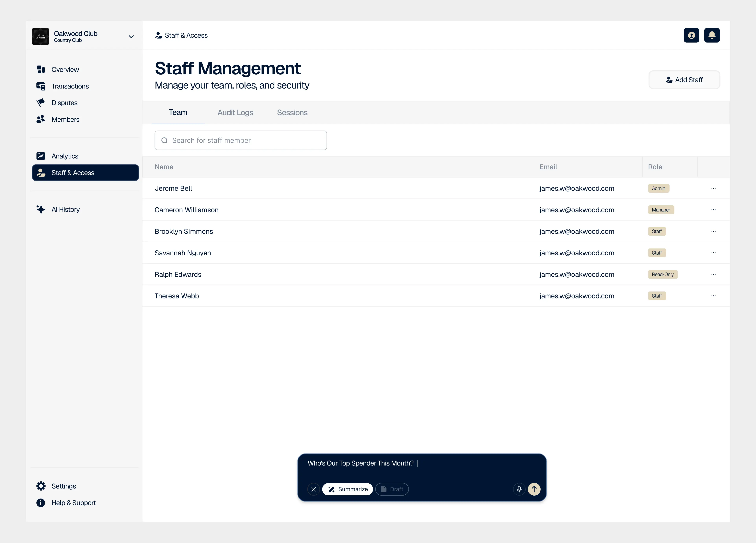756x543 pixels.
Task: Open the Analytics panel
Action: [x=65, y=156]
